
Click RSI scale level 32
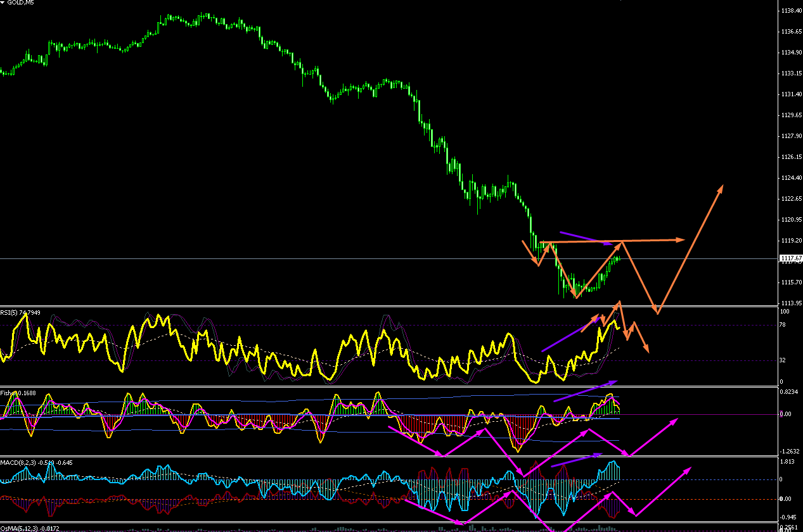pos(783,360)
